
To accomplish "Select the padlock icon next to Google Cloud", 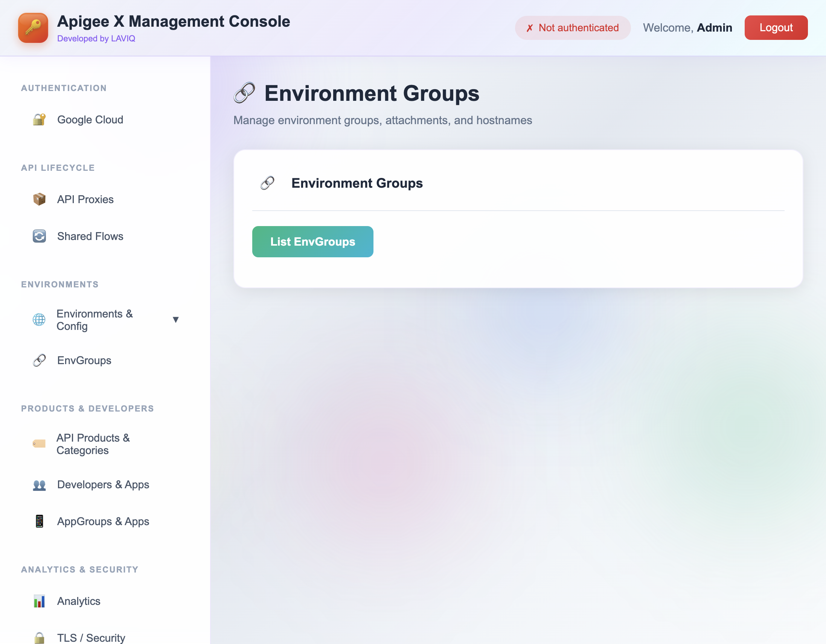I will coord(39,119).
